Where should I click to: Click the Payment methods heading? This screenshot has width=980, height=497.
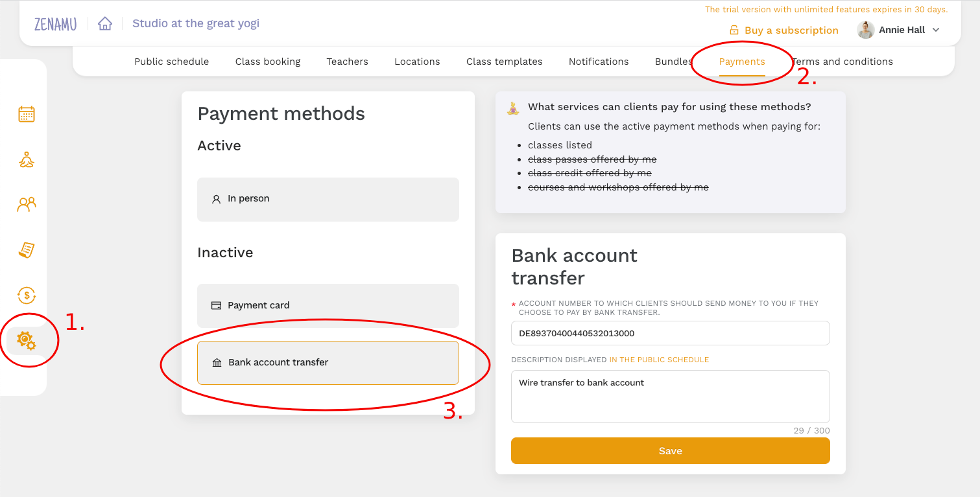(x=281, y=114)
